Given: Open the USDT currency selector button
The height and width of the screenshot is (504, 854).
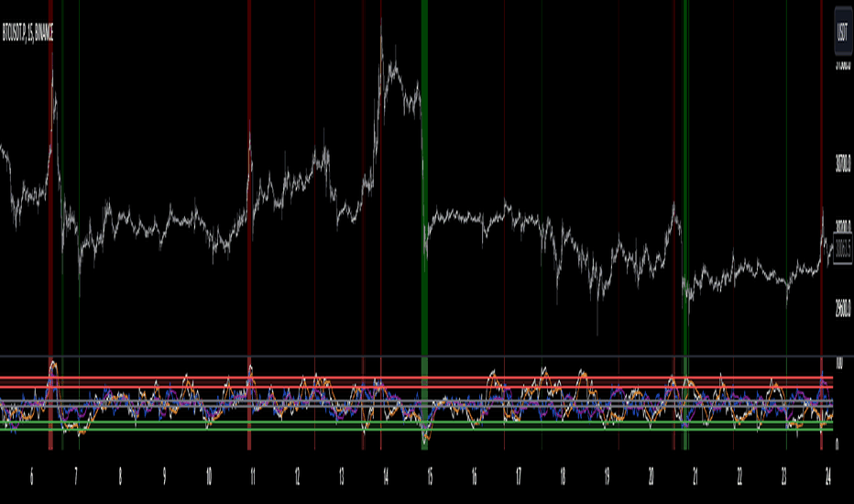Looking at the screenshot, I should (843, 32).
